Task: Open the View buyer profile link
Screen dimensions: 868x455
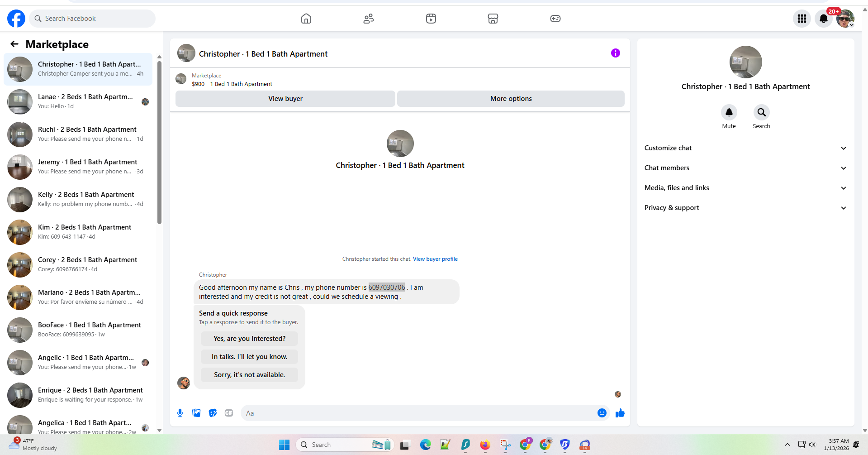Action: pyautogui.click(x=435, y=259)
